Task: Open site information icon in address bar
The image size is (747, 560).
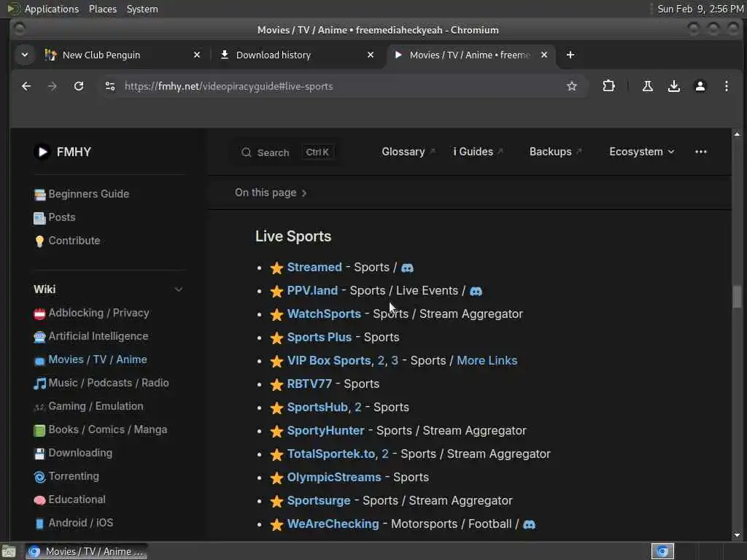Action: coord(110,86)
